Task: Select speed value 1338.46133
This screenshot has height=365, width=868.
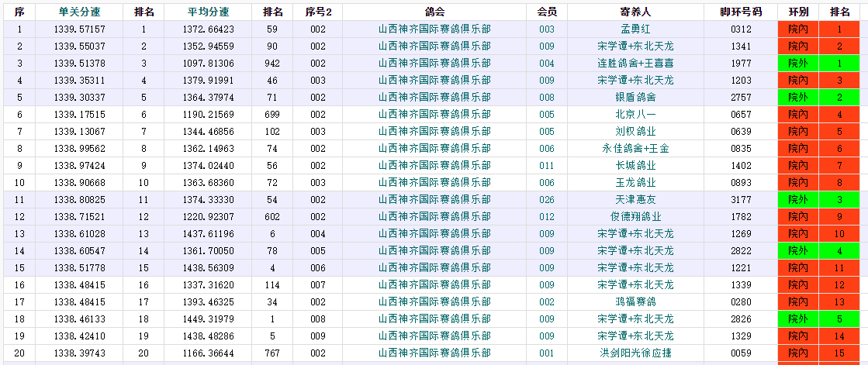Action: click(80, 319)
